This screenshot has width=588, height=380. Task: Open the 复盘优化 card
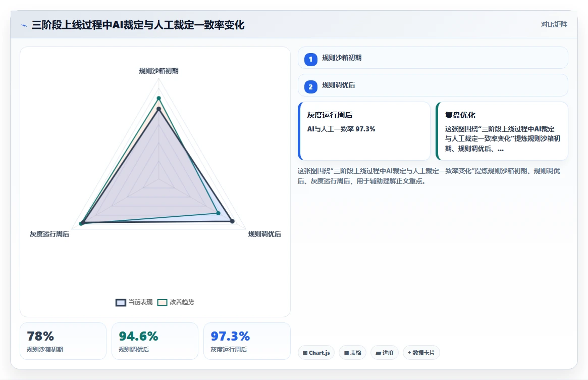[502, 131]
